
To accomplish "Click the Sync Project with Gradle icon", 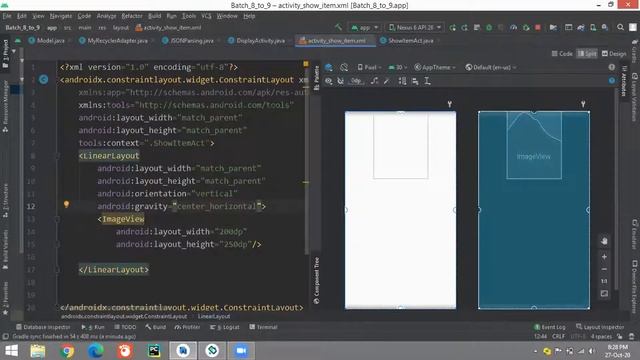I will click(581, 27).
